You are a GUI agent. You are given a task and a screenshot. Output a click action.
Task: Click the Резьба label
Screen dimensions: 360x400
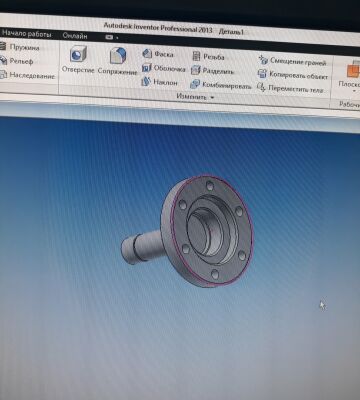click(214, 57)
